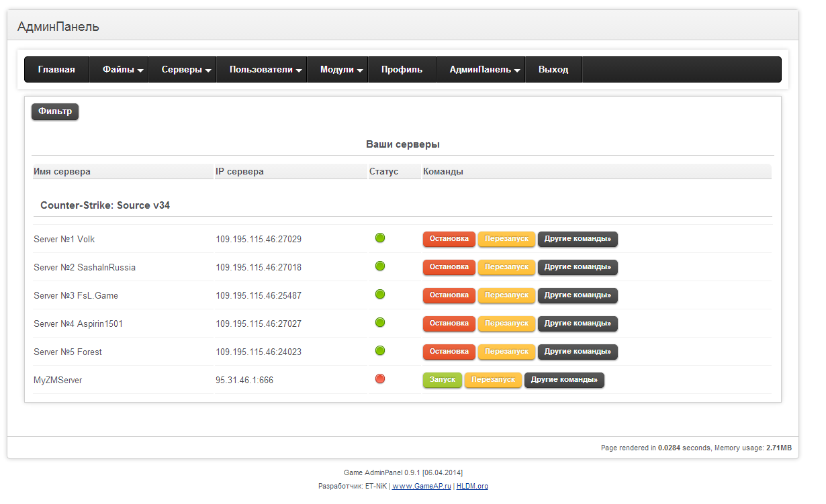826x504 pixels.
Task: Open the Файлы dropdown menu
Action: click(x=123, y=70)
